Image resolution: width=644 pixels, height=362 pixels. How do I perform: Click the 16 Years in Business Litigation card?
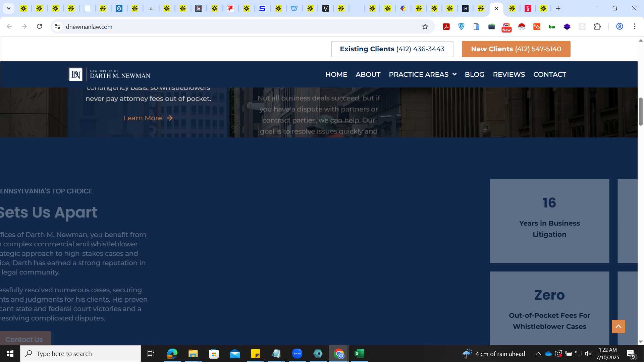pos(549,221)
